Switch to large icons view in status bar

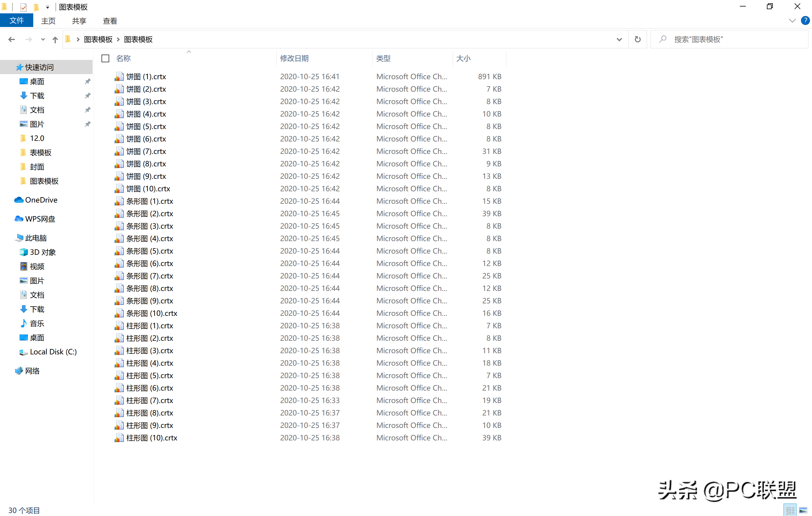point(803,510)
